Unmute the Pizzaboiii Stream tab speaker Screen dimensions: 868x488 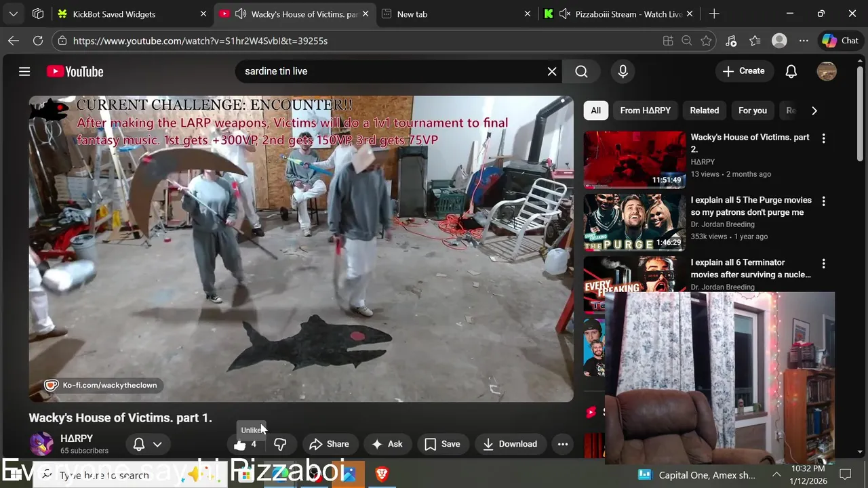coord(564,14)
